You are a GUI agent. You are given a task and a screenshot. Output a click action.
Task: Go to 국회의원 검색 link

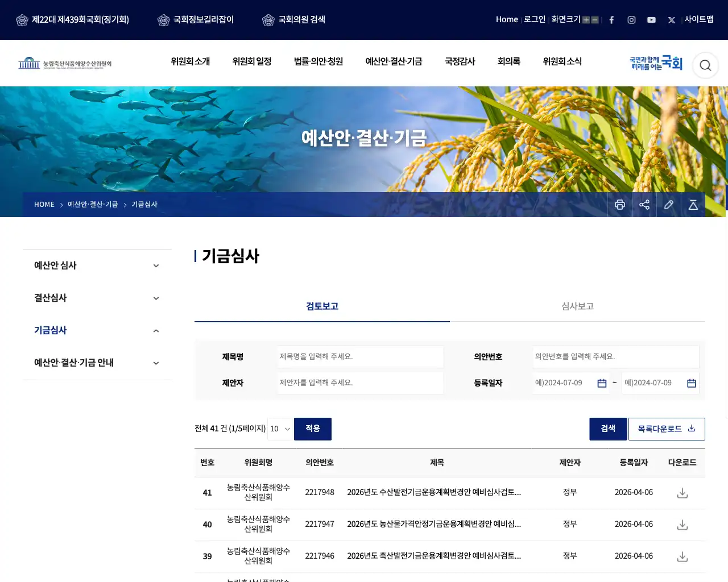pyautogui.click(x=294, y=20)
